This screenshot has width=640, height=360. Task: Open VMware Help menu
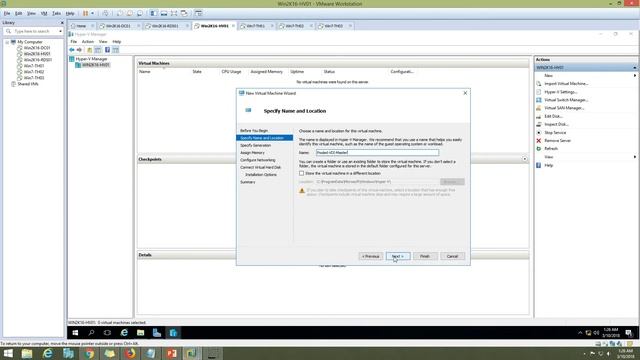pyautogui.click(x=70, y=13)
